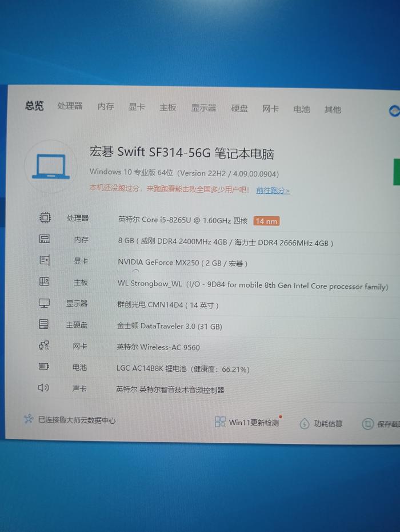Click the large laptop computer icon
Viewport: 400px width, 532px height.
pyautogui.click(x=51, y=166)
